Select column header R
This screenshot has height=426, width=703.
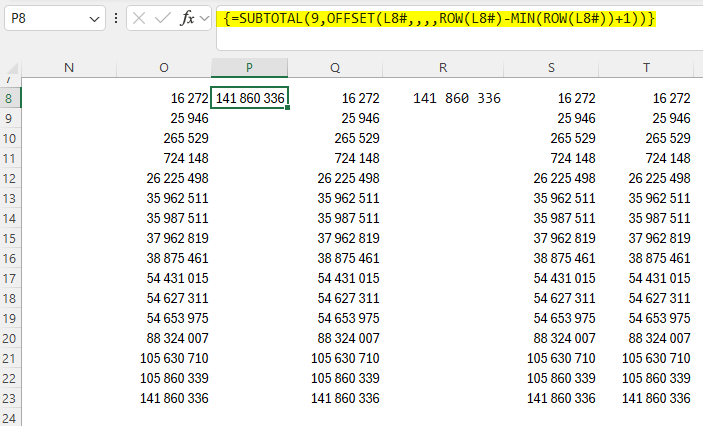coord(442,67)
